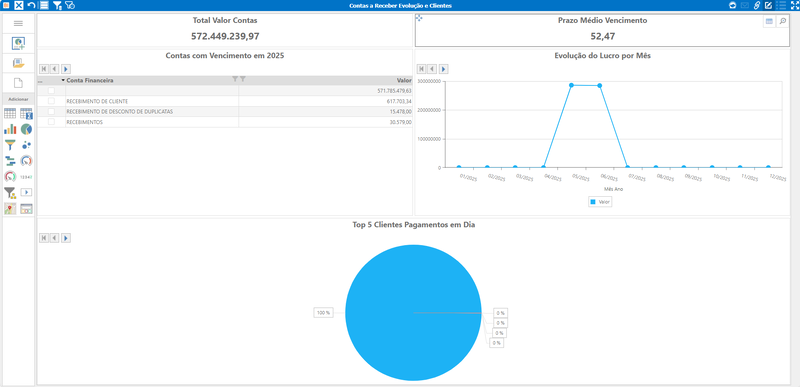Add a group container layout item

(x=27, y=209)
